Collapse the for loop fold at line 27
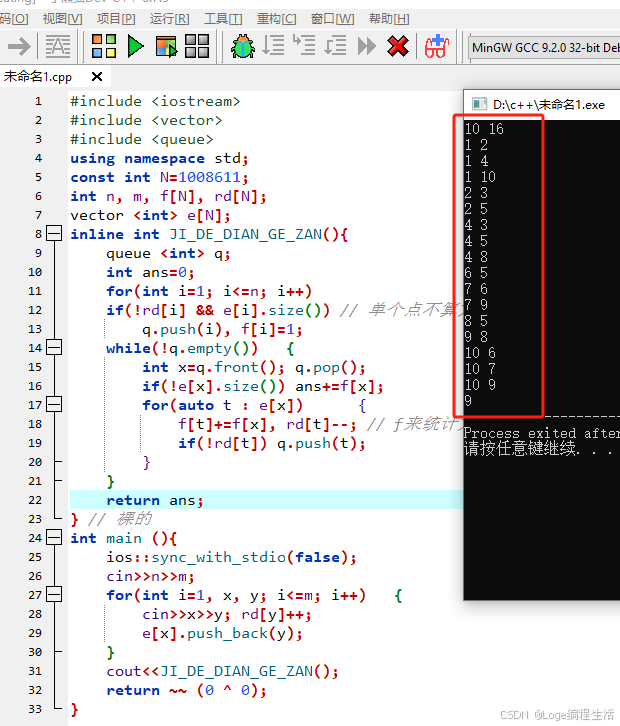Image resolution: width=620 pixels, height=726 pixels. [x=54, y=595]
